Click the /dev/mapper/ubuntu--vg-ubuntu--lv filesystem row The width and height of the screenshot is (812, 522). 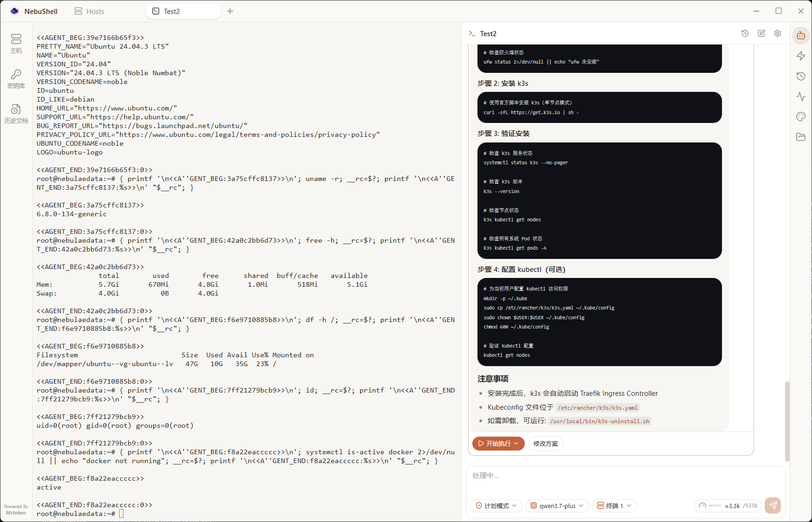pos(156,364)
